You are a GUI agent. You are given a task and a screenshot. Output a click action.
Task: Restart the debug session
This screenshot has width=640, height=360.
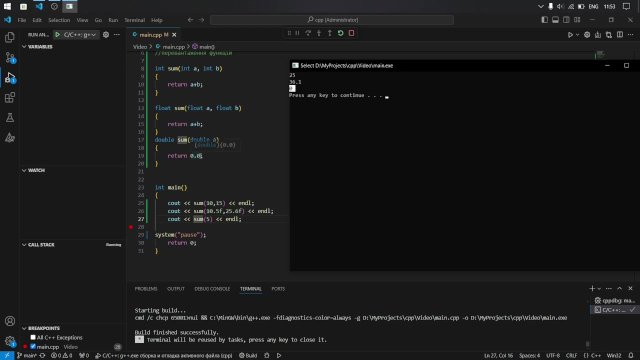click(340, 33)
